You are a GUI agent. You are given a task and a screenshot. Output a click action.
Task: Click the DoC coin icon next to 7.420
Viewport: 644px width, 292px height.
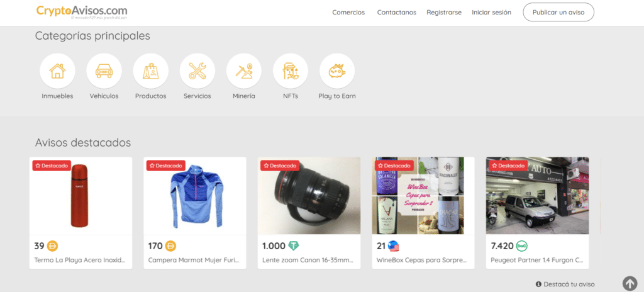pyautogui.click(x=522, y=246)
